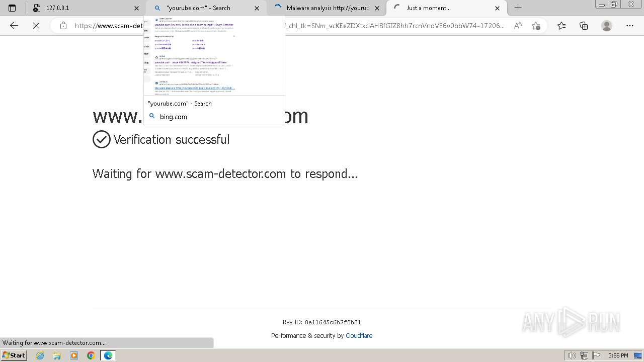644x362 pixels.
Task: Go back to the previous page
Action: click(x=14, y=26)
